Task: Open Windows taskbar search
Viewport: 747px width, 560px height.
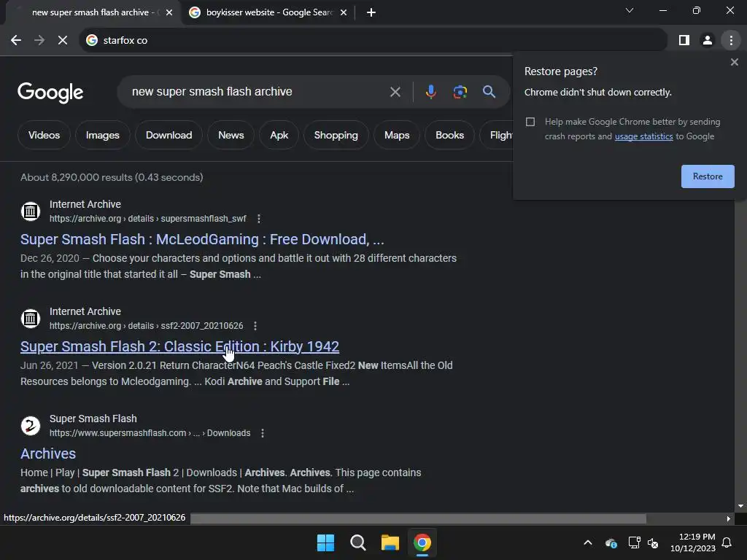Action: pyautogui.click(x=357, y=542)
